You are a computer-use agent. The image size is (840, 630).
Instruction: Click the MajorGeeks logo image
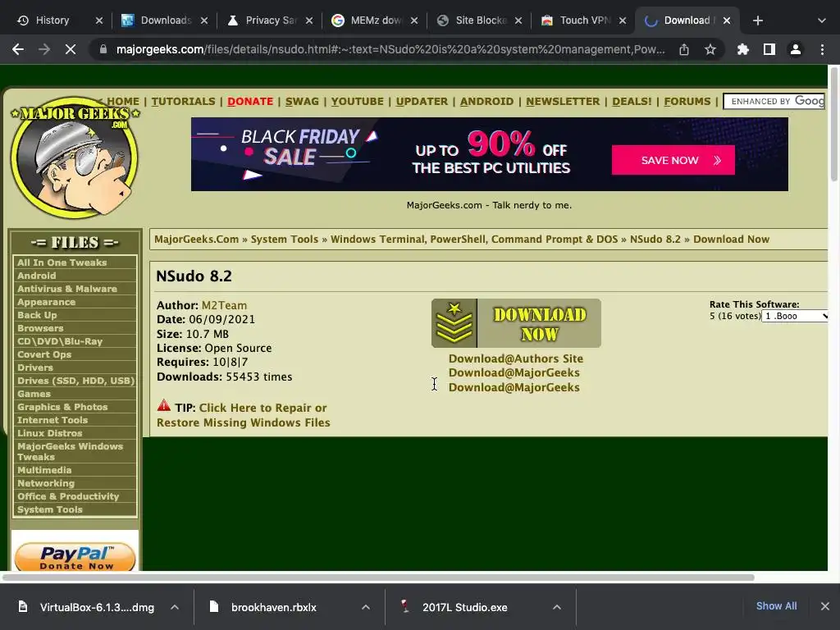[x=75, y=157]
